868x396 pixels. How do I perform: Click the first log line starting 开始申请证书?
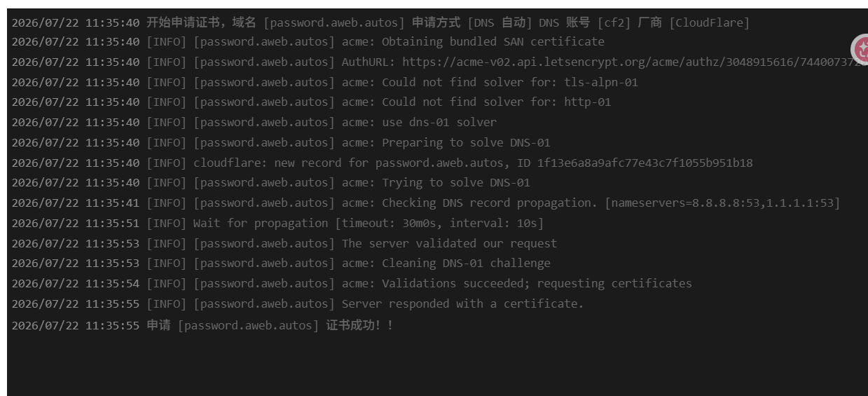(x=380, y=22)
